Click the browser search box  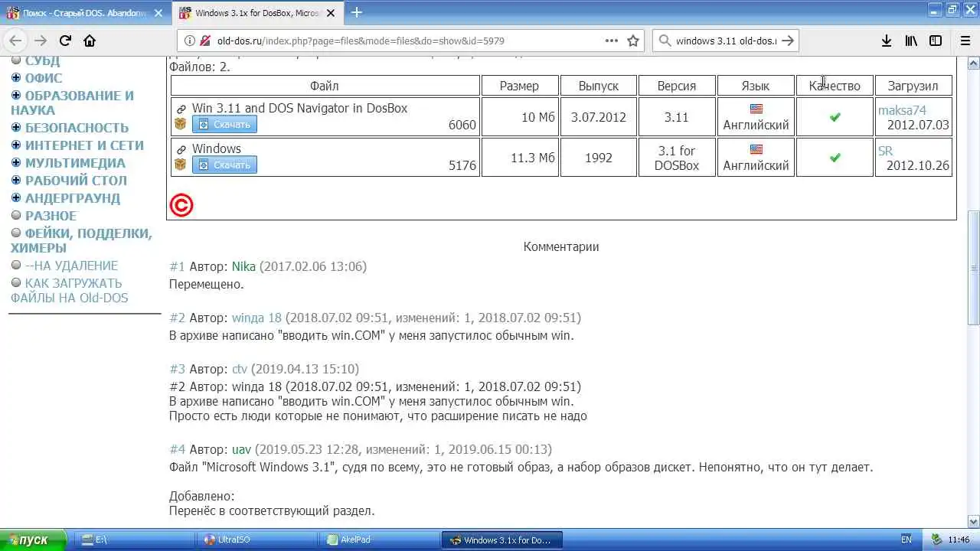coord(726,41)
